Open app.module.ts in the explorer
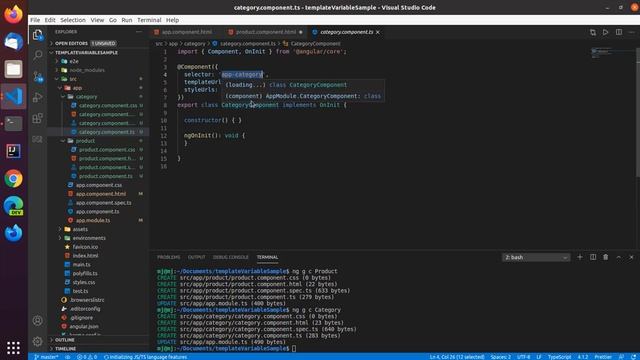This screenshot has height=360, width=640. point(93,220)
